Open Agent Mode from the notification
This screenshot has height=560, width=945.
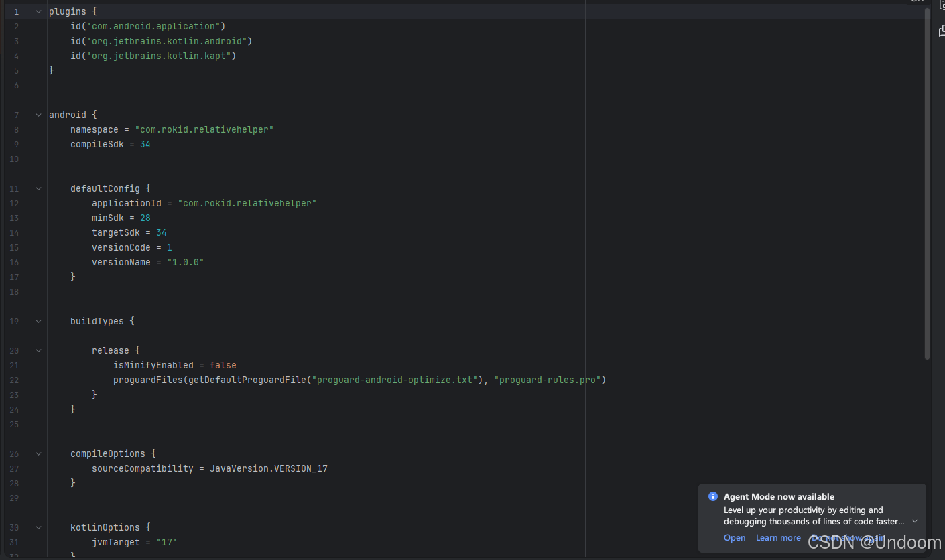[x=735, y=538]
